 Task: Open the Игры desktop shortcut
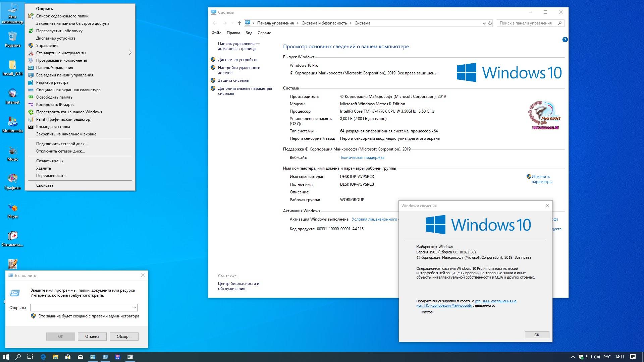12,210
